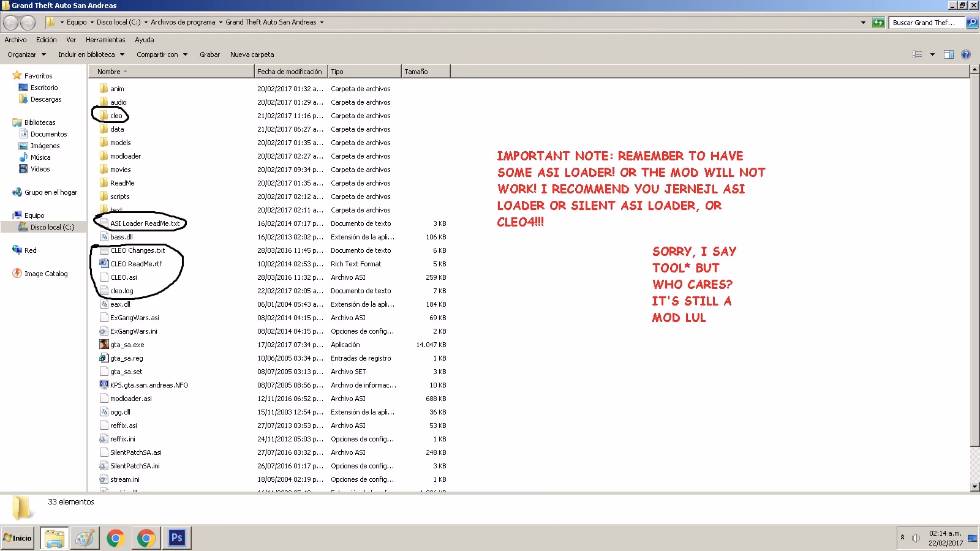Select Imágenes under Bibliotecas
Viewport: 980px width, 551px height.
click(45, 146)
